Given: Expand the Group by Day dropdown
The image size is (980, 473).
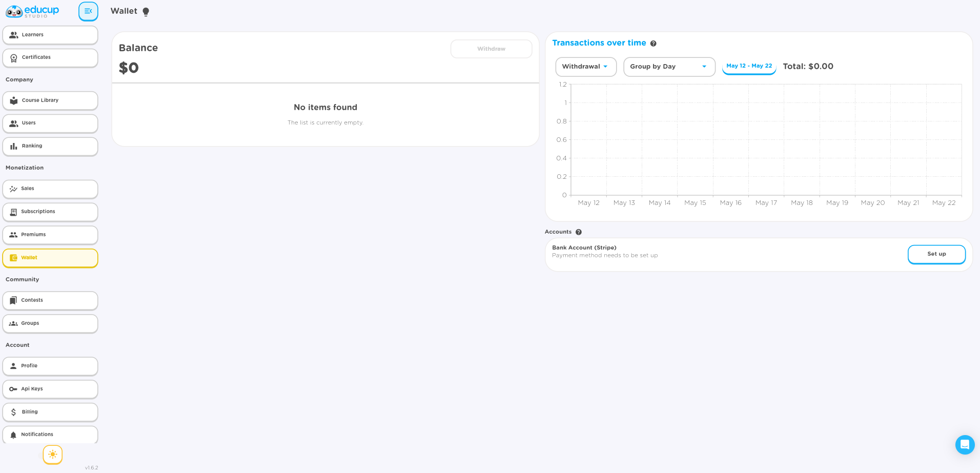Looking at the screenshot, I should click(x=669, y=67).
